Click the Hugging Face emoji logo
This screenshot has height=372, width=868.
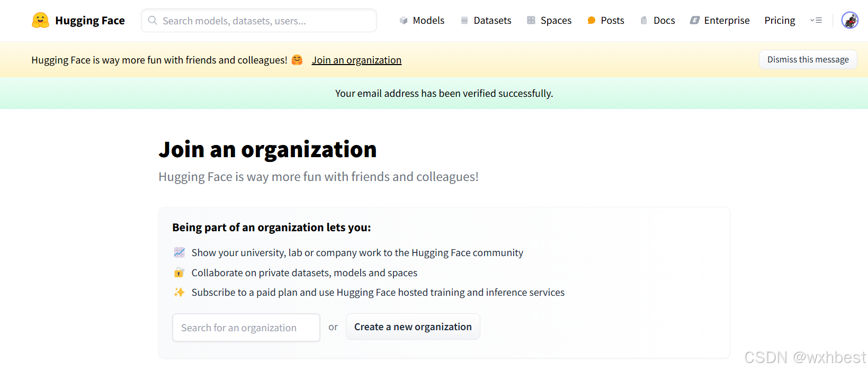click(40, 21)
